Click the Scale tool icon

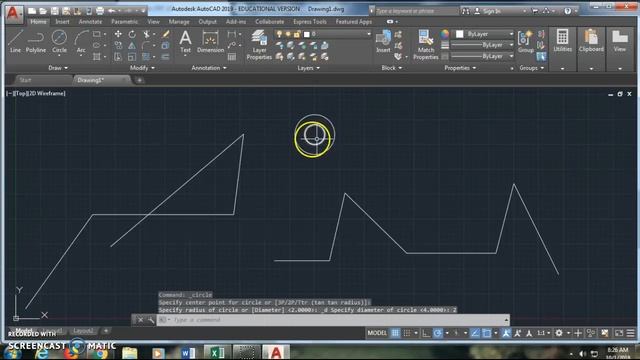pyautogui.click(x=132, y=57)
